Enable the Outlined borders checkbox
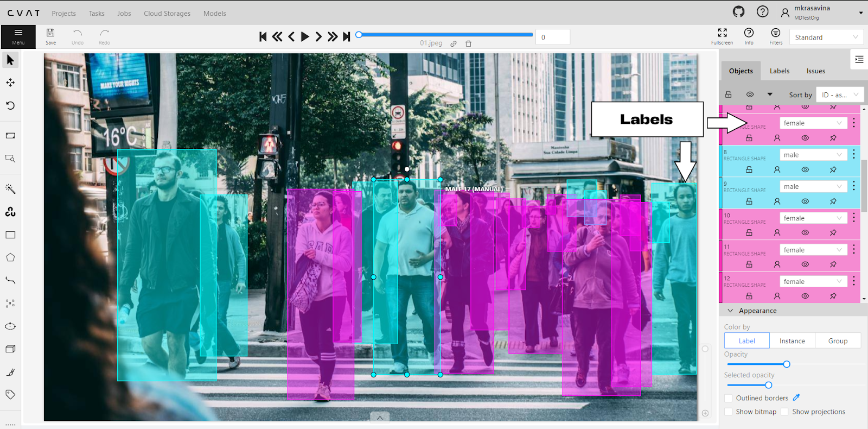This screenshot has width=868, height=429. point(729,398)
